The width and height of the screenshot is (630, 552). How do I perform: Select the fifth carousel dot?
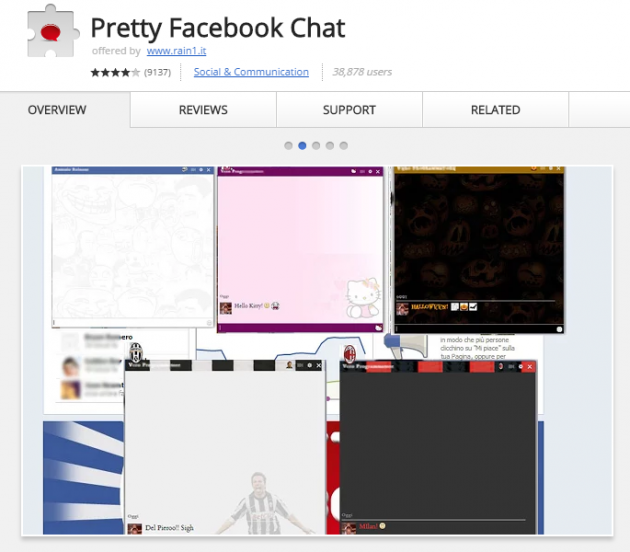(x=343, y=146)
